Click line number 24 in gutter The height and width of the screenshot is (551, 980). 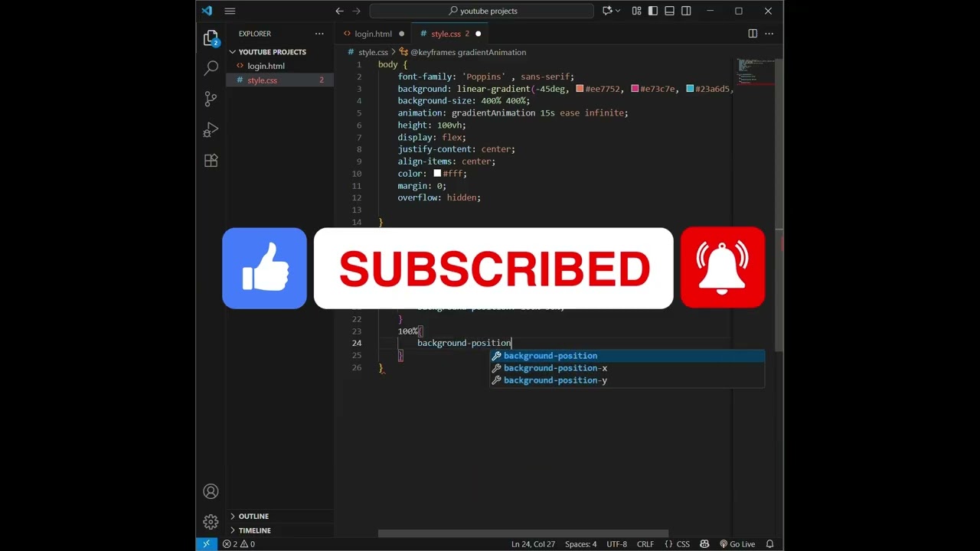click(x=357, y=343)
